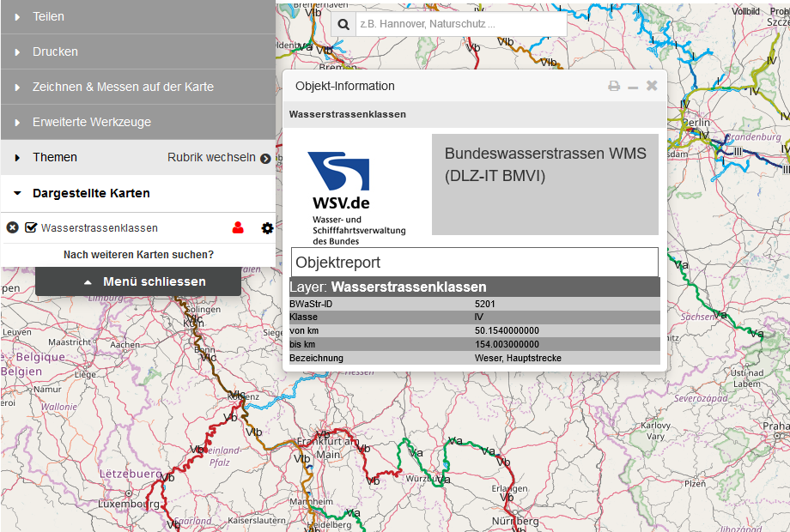Click the WSV.de logo
This screenshot has height=532, width=790.
(x=342, y=182)
